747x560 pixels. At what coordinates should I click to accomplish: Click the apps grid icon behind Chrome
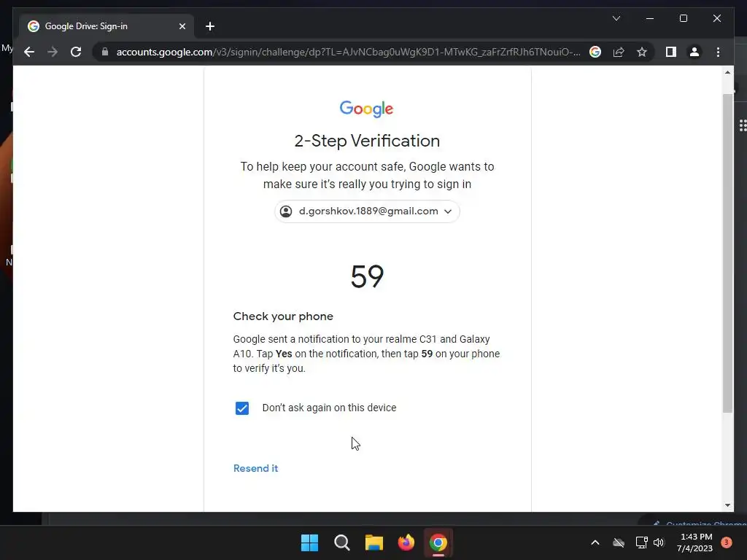click(x=743, y=125)
